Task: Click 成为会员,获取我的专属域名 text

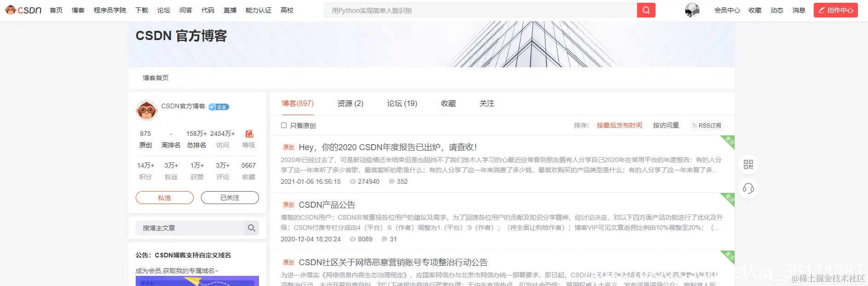Action: (x=177, y=271)
